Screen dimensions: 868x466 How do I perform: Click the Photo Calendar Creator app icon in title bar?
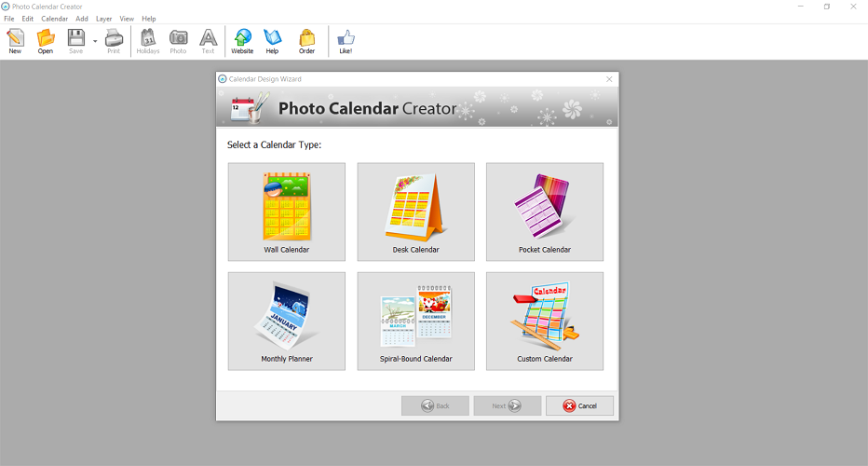[6, 7]
